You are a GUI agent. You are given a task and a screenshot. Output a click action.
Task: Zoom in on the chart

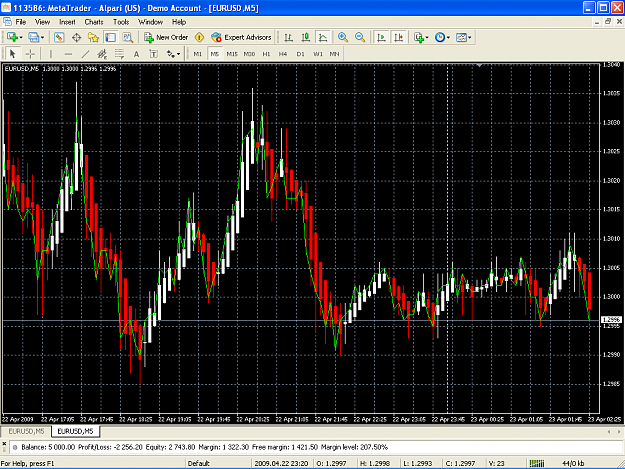click(343, 37)
